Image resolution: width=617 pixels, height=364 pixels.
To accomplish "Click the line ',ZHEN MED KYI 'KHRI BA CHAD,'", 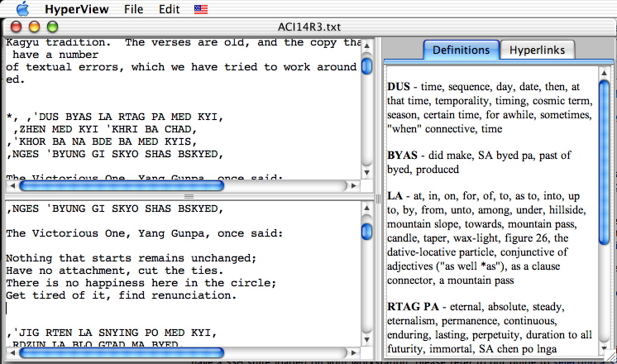I will (x=105, y=129).
